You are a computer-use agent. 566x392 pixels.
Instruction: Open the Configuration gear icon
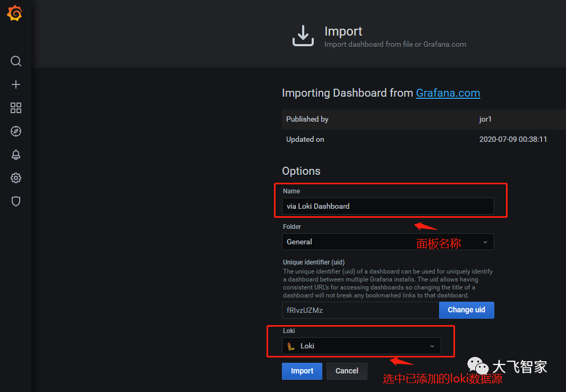[15, 178]
